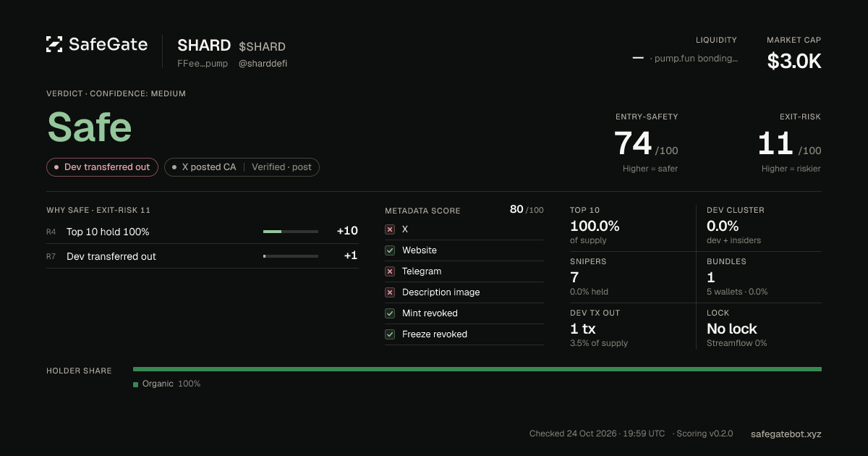Click the @sharddefi handle
The height and width of the screenshot is (456, 868).
click(263, 64)
